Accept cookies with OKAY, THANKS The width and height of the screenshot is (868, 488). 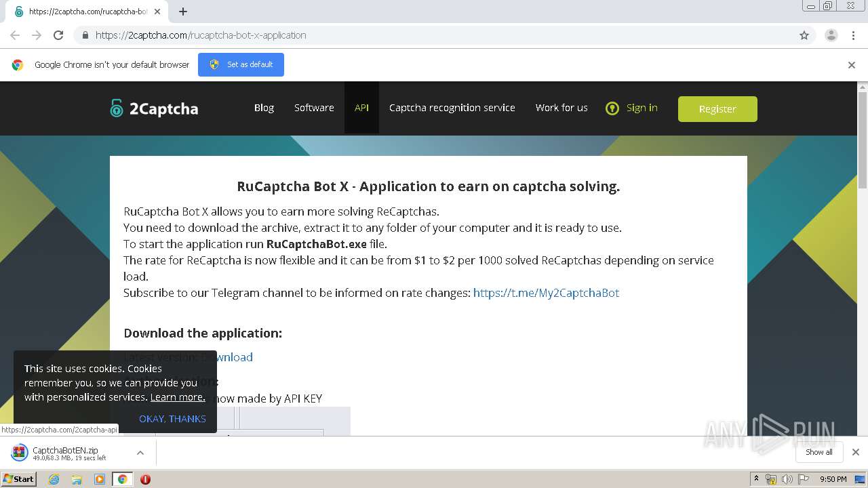click(172, 419)
